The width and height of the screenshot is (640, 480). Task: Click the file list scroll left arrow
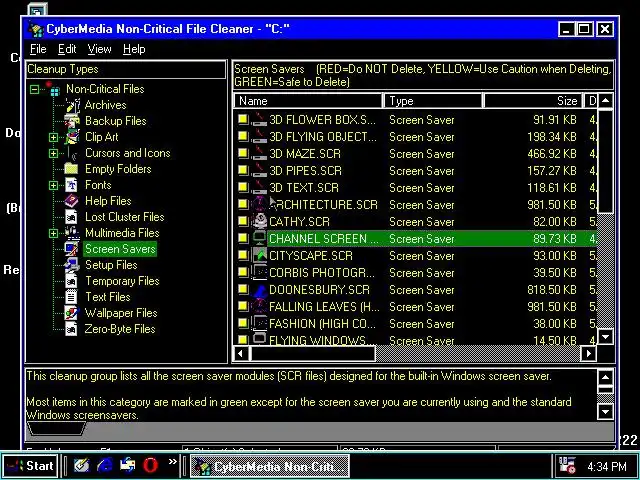click(241, 353)
